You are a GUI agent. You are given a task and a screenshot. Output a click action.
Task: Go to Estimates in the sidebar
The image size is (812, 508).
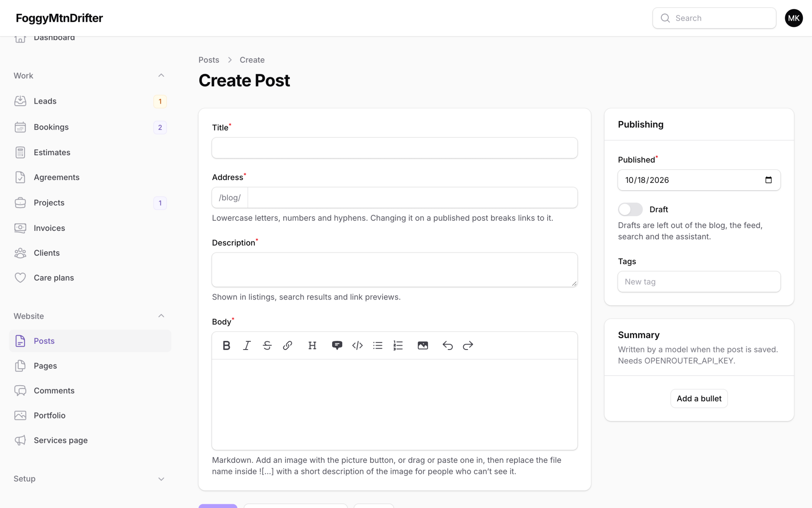point(90,152)
